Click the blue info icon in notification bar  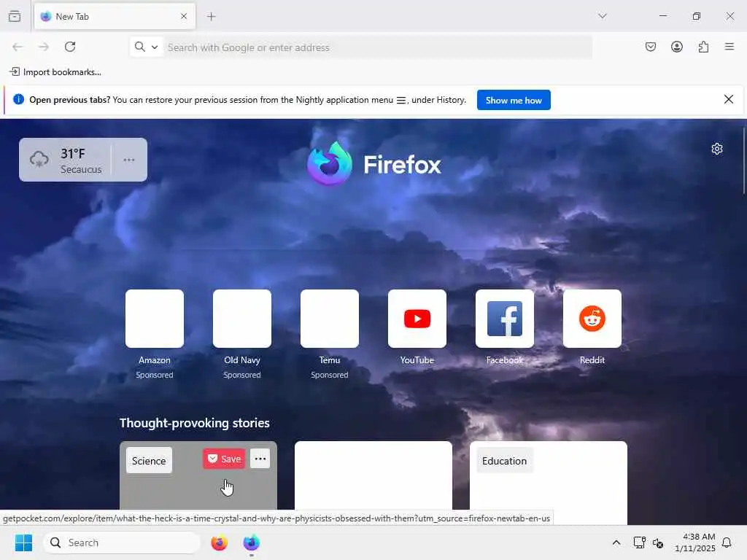18,99
